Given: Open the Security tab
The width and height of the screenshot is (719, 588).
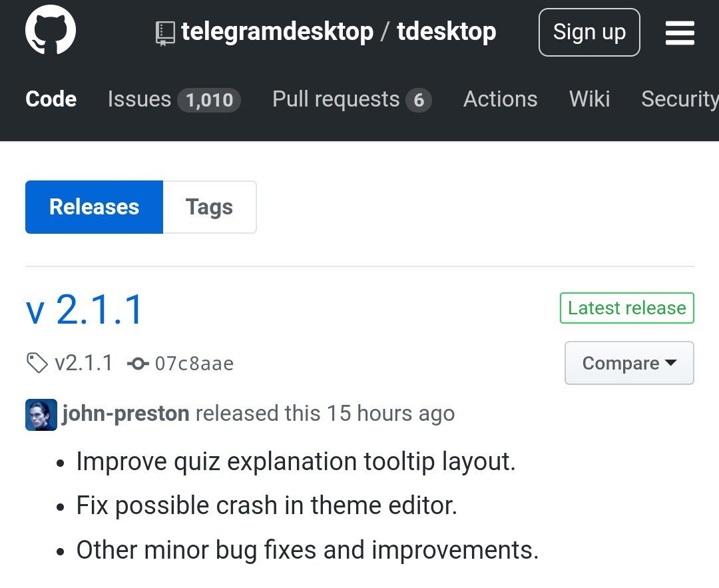Looking at the screenshot, I should (x=679, y=99).
